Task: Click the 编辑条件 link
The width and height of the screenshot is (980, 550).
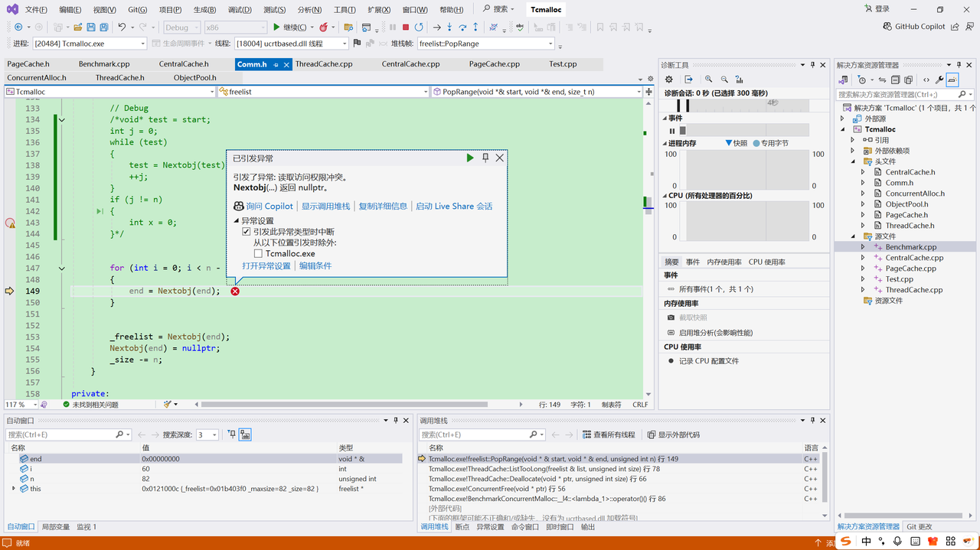Action: tap(315, 265)
